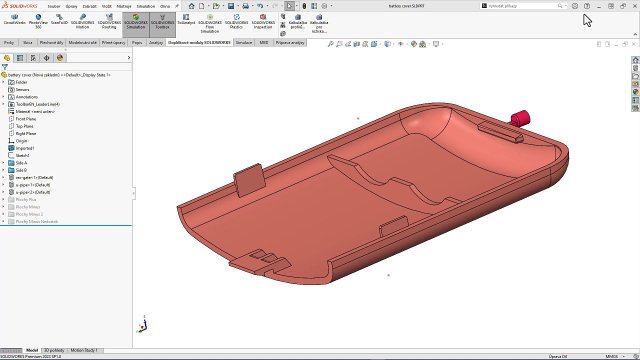The height and width of the screenshot is (360, 640).
Task: Expand the Annotations tree node
Action: click(x=3, y=97)
